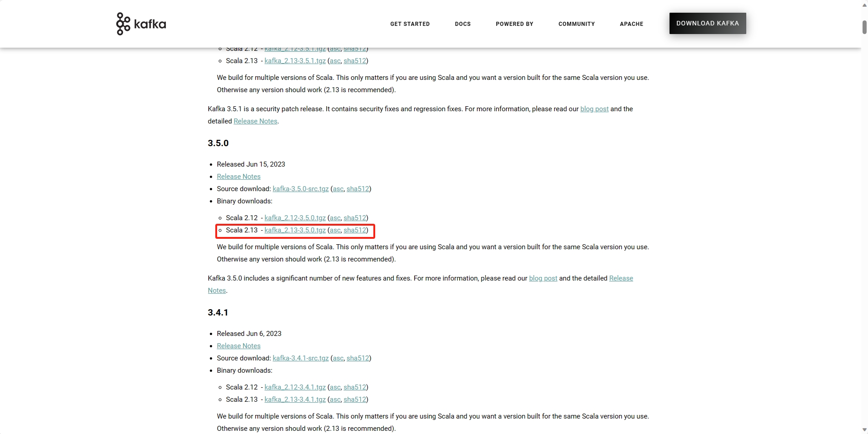Screen dimensions: 868x434
Task: Download kafka_2.13-3.5.0.tgz binary
Action: 295,230
